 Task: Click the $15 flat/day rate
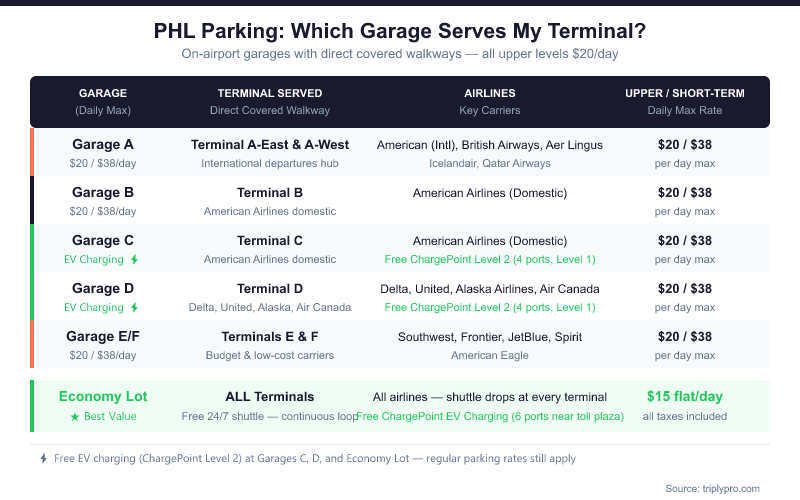pyautogui.click(x=684, y=396)
